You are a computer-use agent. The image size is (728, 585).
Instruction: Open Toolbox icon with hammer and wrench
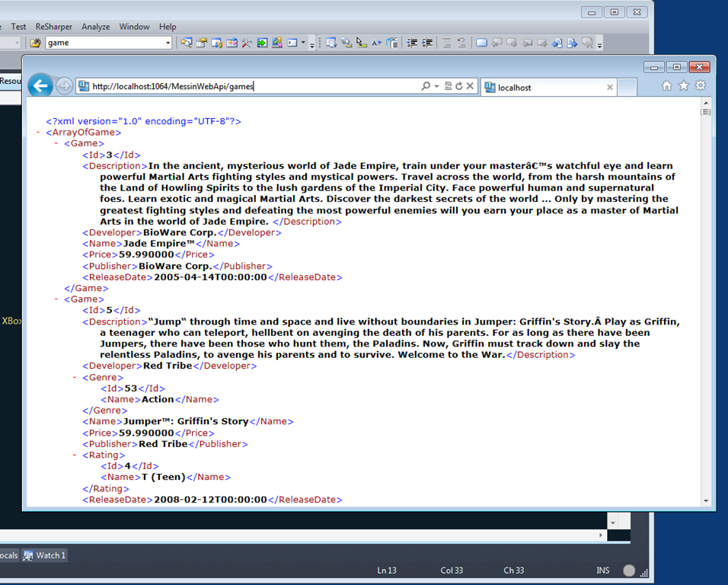(x=247, y=43)
